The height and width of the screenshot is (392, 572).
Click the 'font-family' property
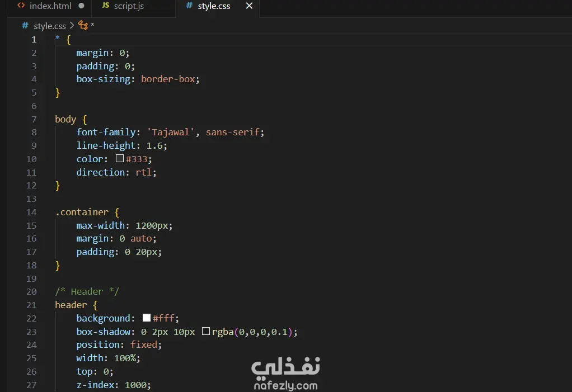coord(106,132)
